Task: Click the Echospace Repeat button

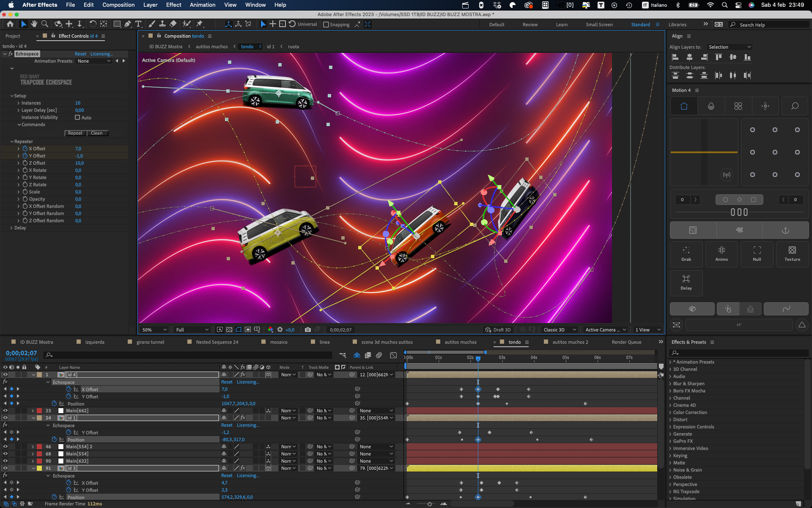Action: pos(75,133)
